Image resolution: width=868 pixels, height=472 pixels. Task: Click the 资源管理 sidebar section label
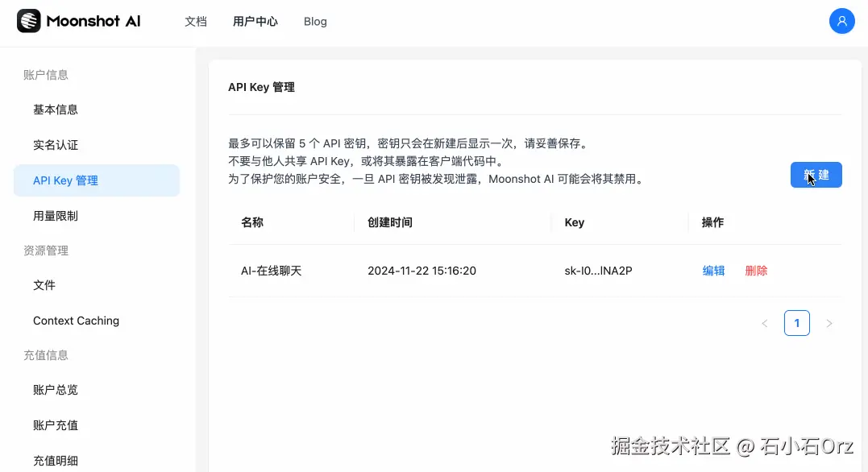[45, 250]
